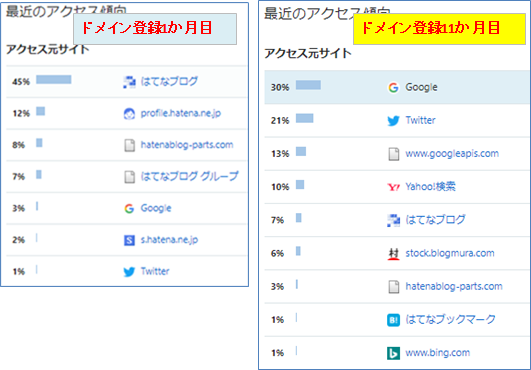Open Yahoo!検索 link
531x370 pixels.
click(430, 187)
